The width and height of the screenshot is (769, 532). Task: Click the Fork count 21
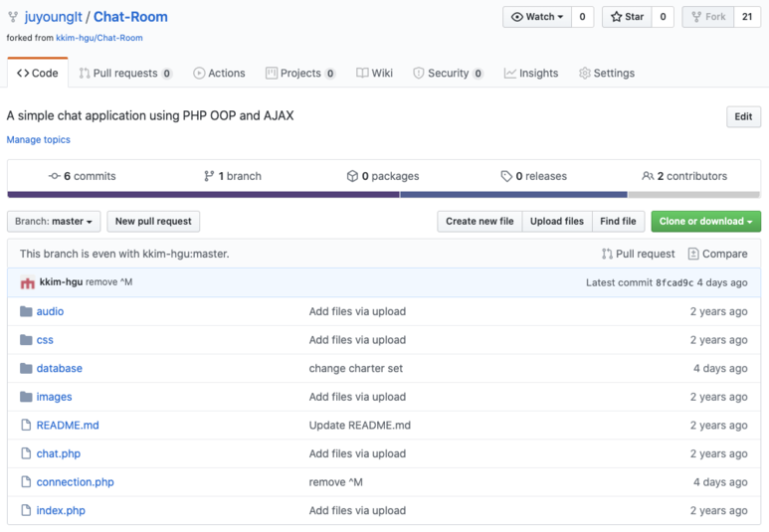[747, 17]
